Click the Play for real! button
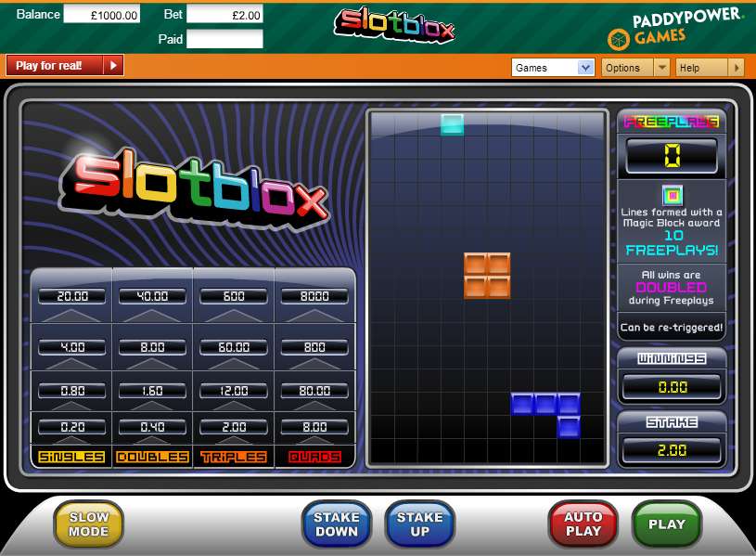The height and width of the screenshot is (556, 756). [x=55, y=66]
